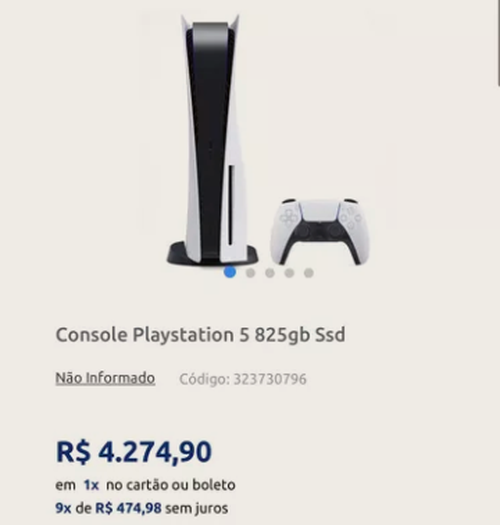This screenshot has height=525, width=500.
Task: Jump to third carousel image dot
Action: tap(270, 273)
